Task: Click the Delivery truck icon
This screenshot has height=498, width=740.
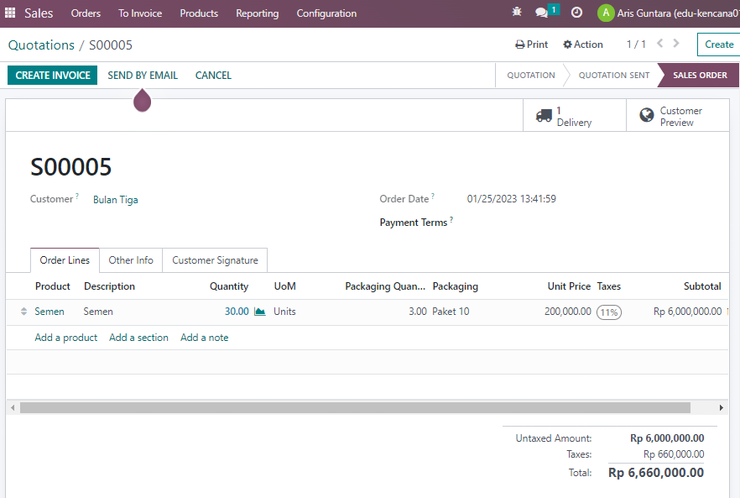Action: click(x=544, y=116)
